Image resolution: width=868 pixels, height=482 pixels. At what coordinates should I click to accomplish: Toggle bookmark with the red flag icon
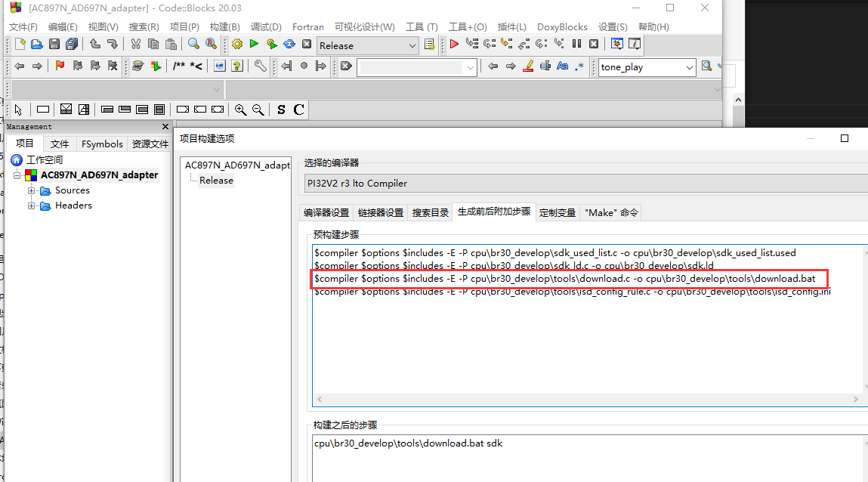coord(60,66)
